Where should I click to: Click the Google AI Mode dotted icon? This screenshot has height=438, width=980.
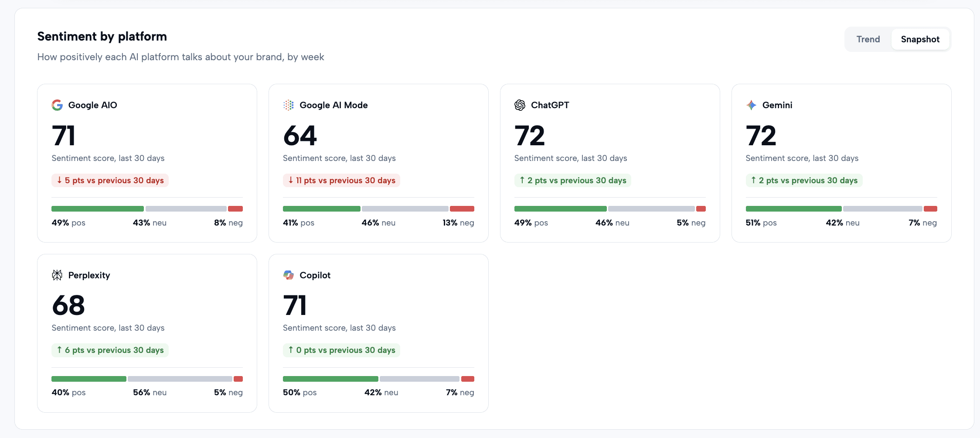[289, 105]
